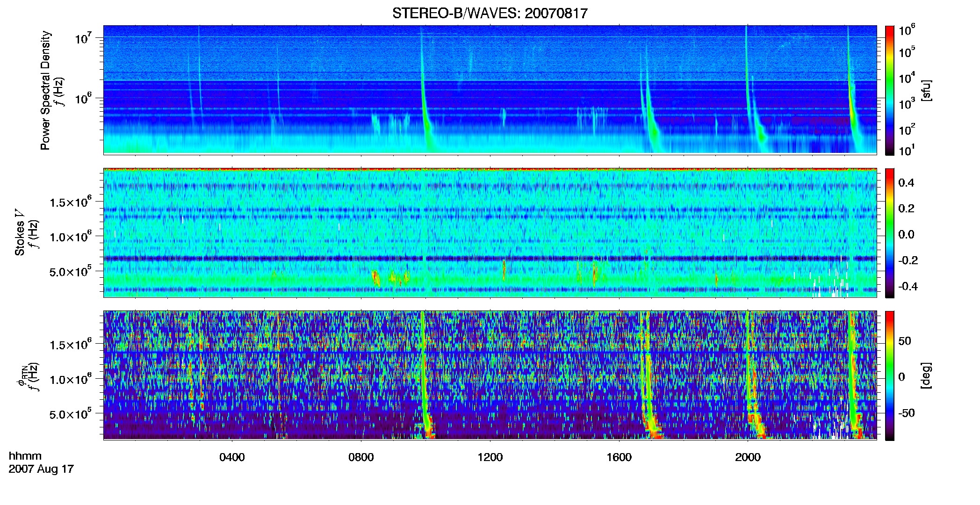Click the time axis tick label 0400
Screen dimensions: 980x505
pyautogui.click(x=232, y=457)
